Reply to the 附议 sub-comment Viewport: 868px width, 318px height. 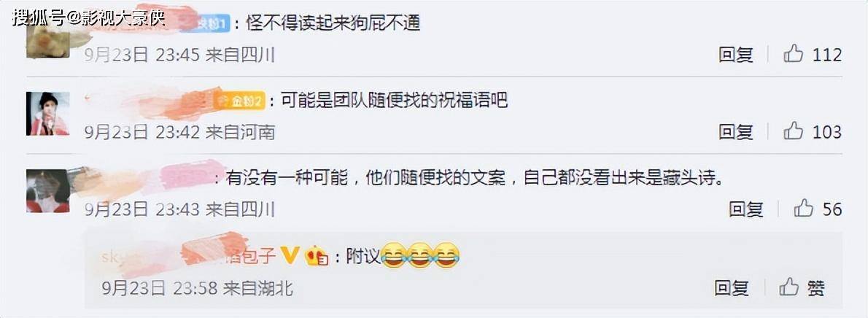pyautogui.click(x=732, y=287)
